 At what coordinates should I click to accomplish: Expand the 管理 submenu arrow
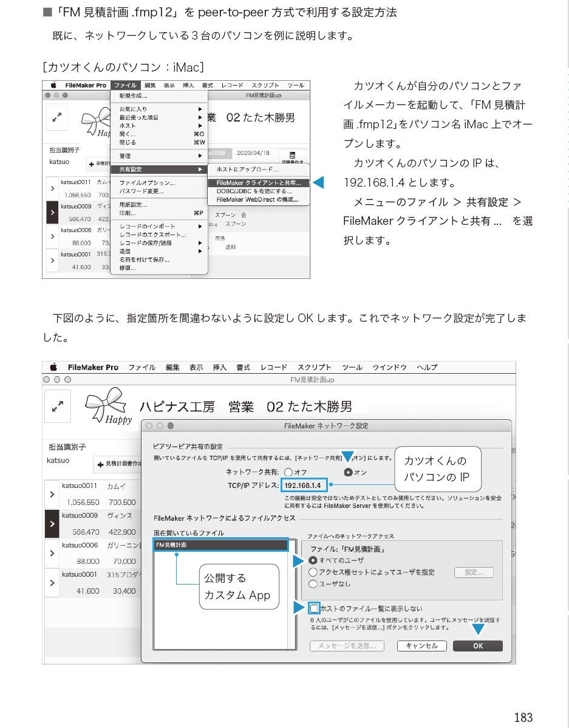click(200, 156)
